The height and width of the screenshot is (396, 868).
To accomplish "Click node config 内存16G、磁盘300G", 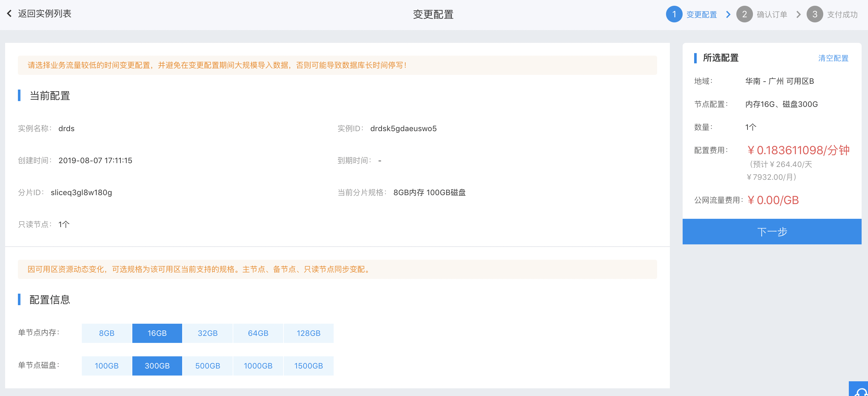I will pyautogui.click(x=781, y=104).
